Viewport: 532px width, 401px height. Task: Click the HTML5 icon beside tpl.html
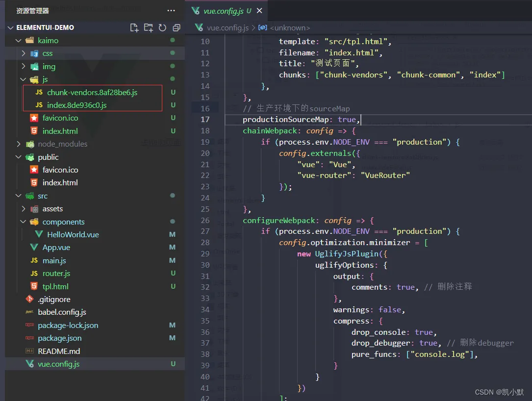[x=34, y=286]
